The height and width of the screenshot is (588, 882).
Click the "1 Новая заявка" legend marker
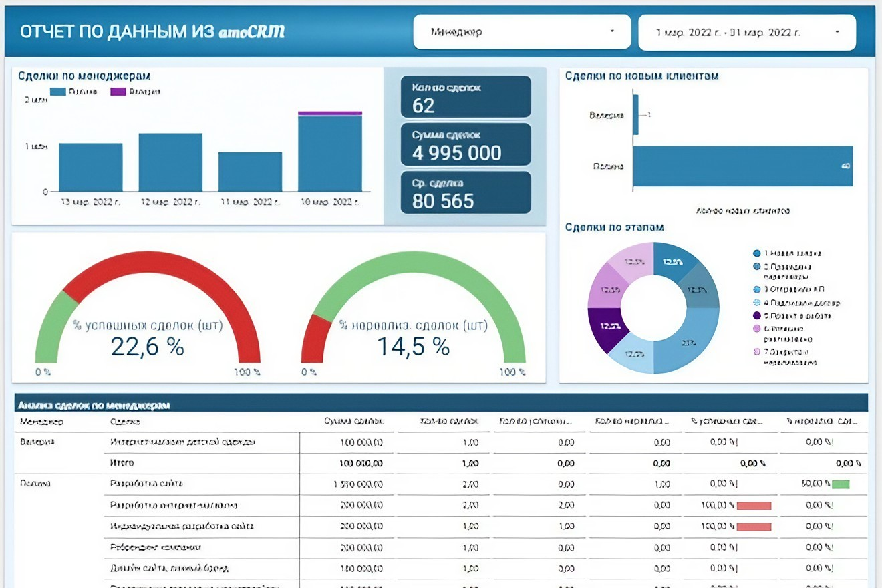(x=756, y=253)
